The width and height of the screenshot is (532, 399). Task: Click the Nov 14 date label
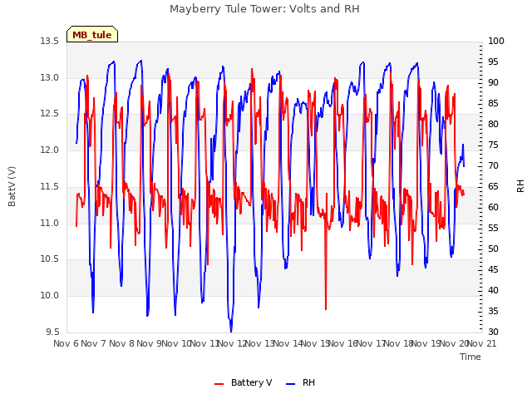[288, 343]
